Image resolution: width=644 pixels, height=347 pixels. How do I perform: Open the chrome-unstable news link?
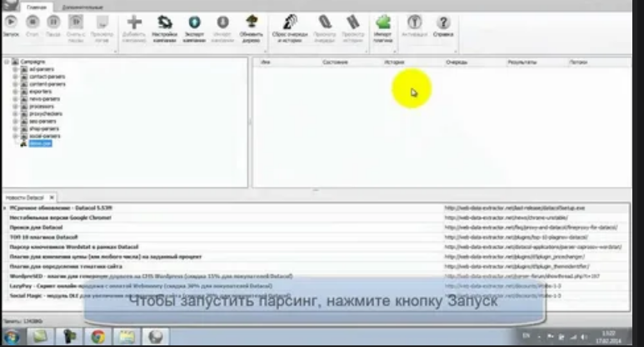[506, 218]
